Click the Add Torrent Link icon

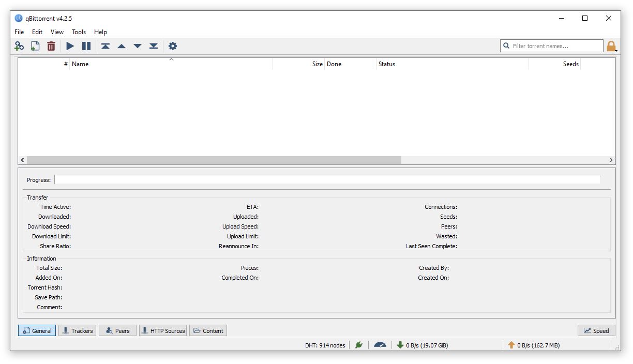pos(19,46)
